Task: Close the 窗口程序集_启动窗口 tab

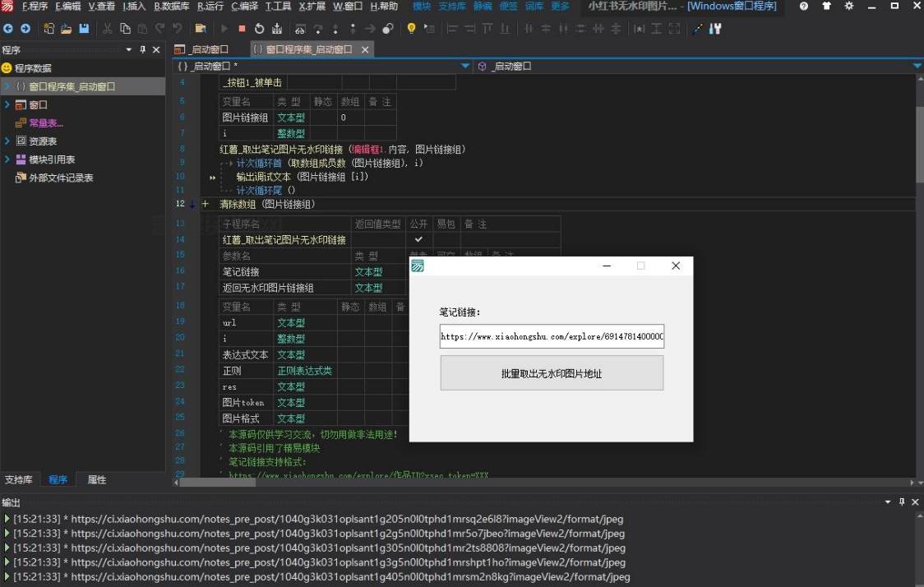Action: point(365,49)
